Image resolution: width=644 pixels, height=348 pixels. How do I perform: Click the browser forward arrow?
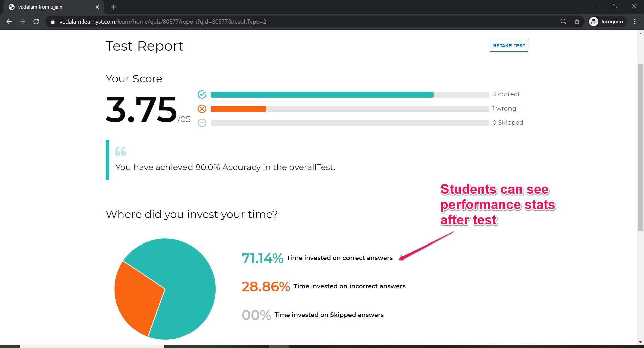click(22, 22)
